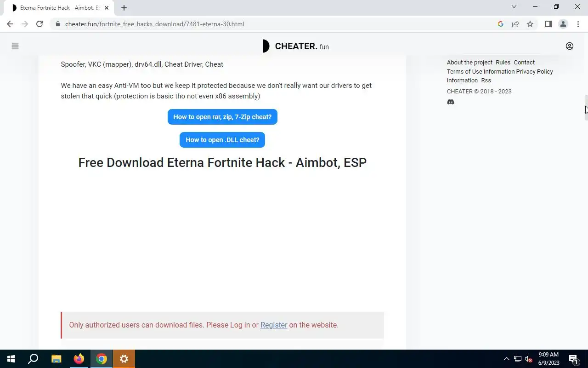The height and width of the screenshot is (368, 588).
Task: Open the Register link
Action: click(x=274, y=325)
